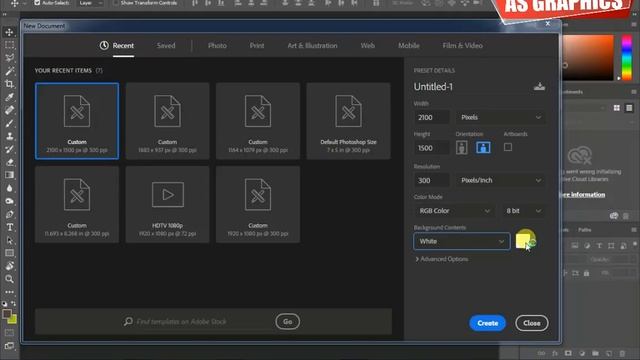
Task: Select the Magic Wand tool
Action: tap(9, 71)
